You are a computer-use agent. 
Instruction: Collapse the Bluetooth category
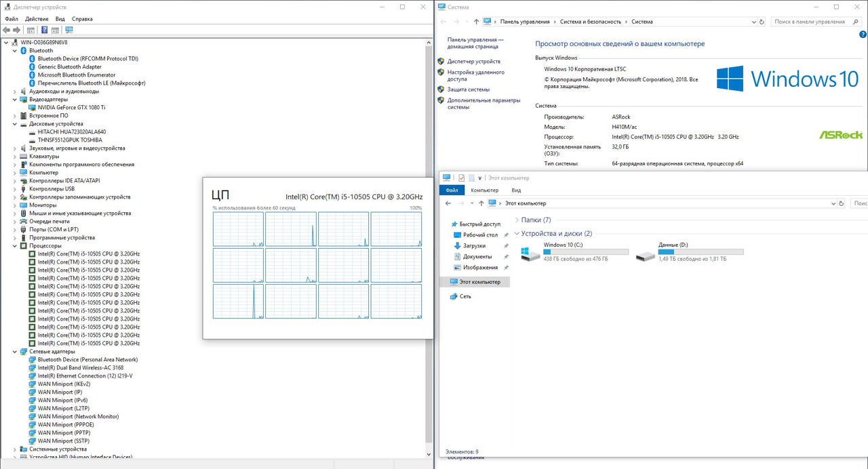pos(15,50)
